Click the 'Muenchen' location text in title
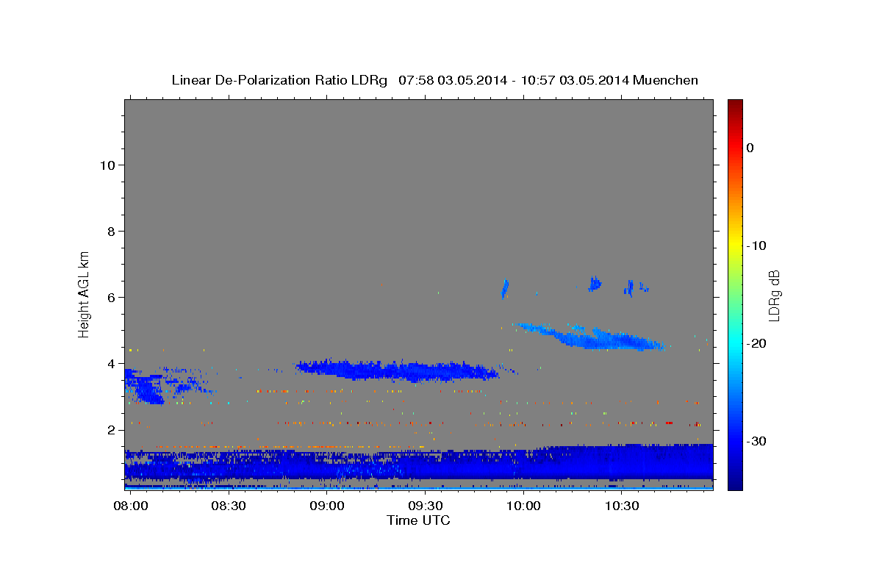Screen dimensions: 882x588 click(665, 80)
